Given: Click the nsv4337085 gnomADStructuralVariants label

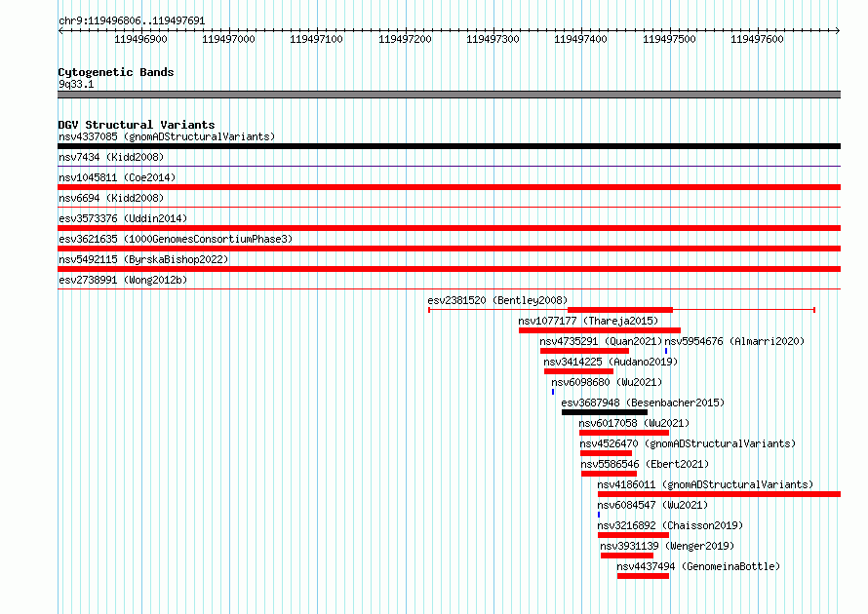Looking at the screenshot, I should click(x=167, y=136).
